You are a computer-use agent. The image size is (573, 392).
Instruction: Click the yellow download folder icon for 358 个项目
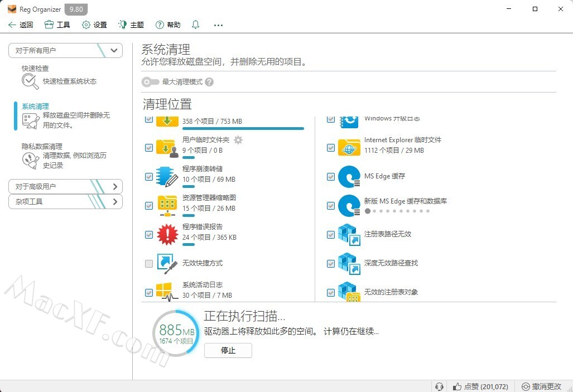coord(167,121)
